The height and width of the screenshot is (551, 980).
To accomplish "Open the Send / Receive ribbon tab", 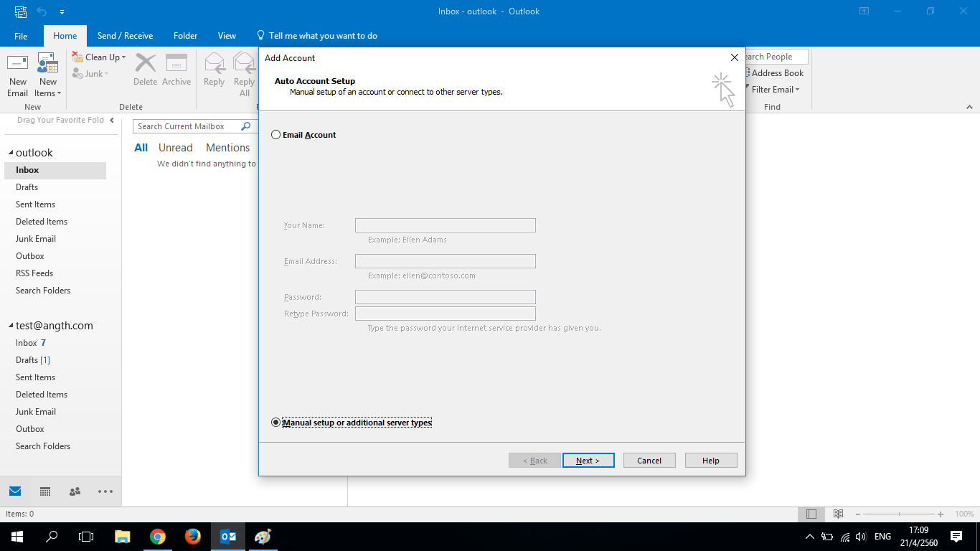I will pyautogui.click(x=125, y=36).
